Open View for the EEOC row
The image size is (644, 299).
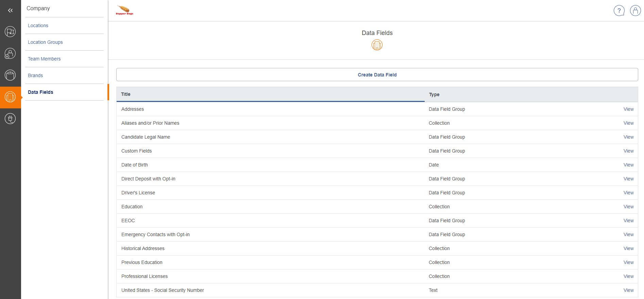[628, 221]
